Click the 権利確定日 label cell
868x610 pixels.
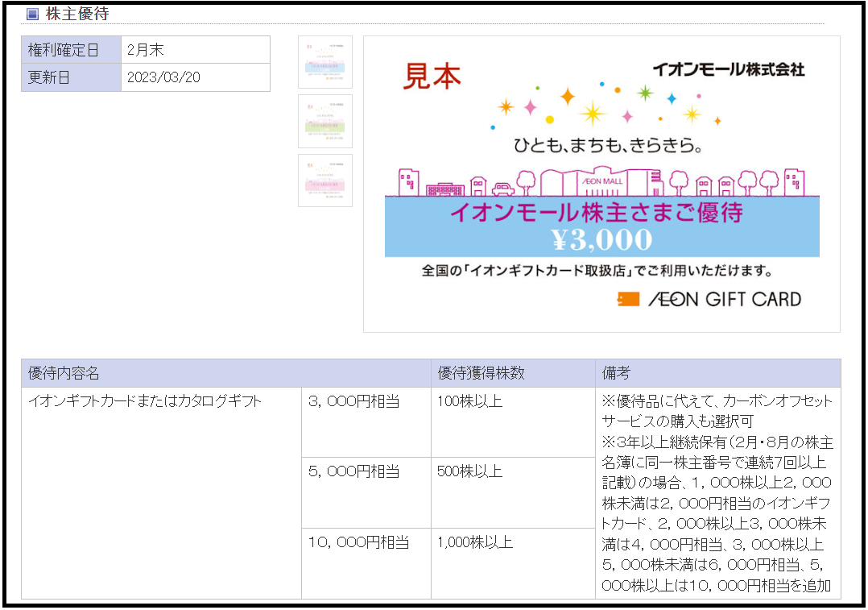(x=72, y=50)
